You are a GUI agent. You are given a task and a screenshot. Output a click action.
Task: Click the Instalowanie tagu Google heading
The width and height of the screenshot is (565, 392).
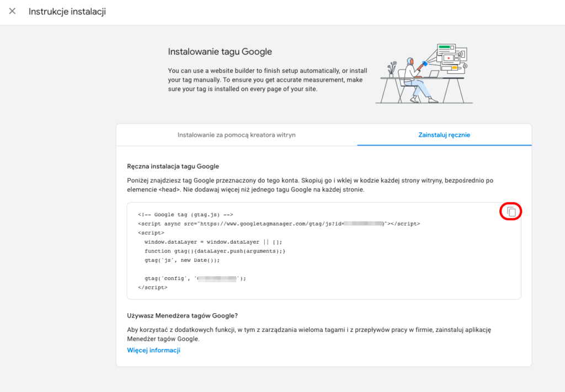220,52
